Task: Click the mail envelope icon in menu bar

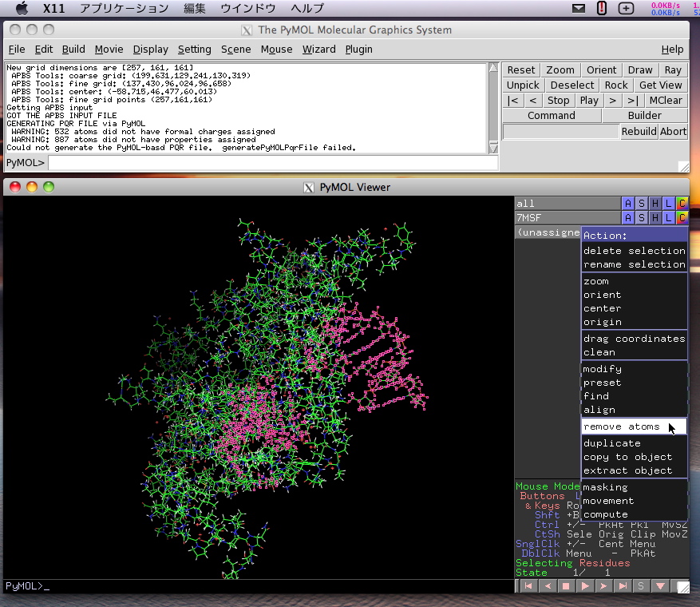Action: point(579,8)
